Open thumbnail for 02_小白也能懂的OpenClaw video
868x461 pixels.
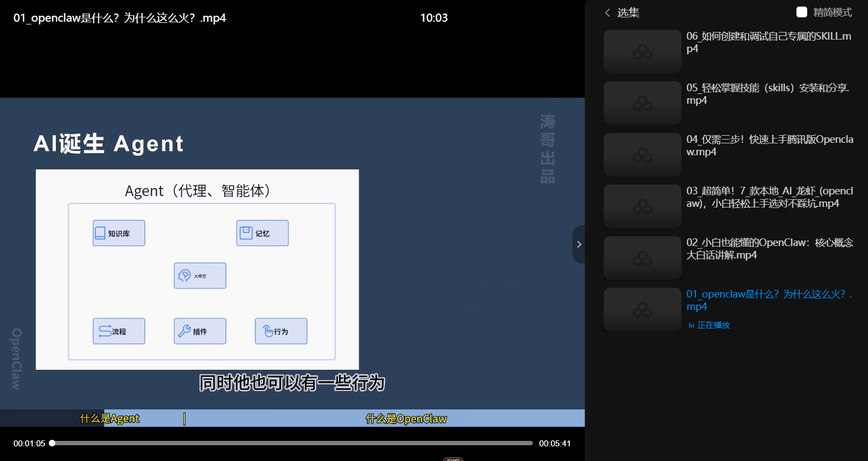click(x=642, y=258)
